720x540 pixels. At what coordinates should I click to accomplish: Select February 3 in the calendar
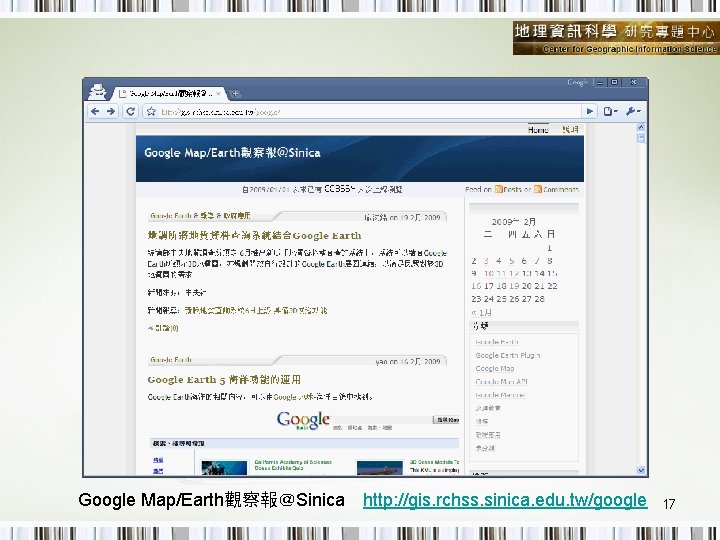coord(486,261)
